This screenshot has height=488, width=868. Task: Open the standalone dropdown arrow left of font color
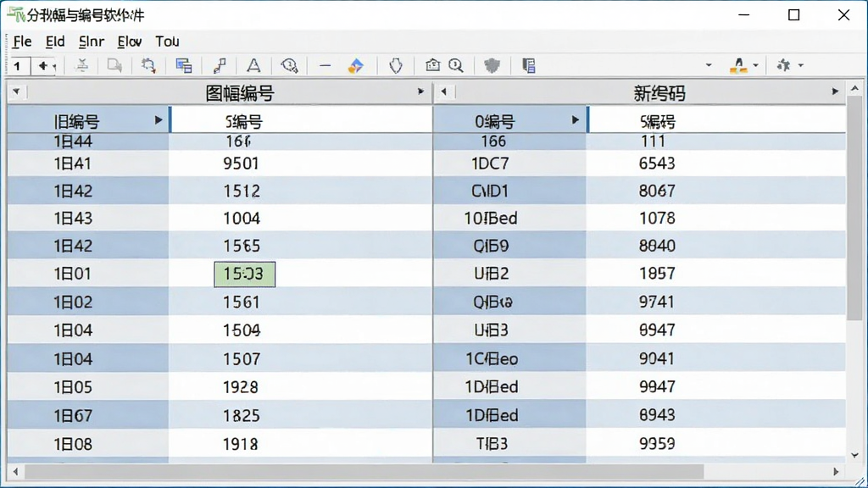709,65
